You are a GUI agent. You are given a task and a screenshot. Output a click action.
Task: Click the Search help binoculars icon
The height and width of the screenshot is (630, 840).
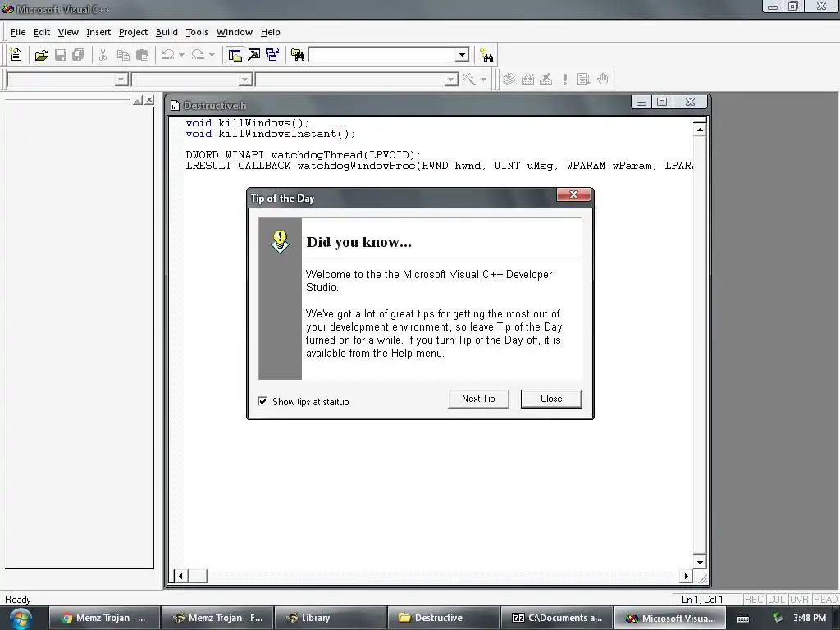[486, 55]
